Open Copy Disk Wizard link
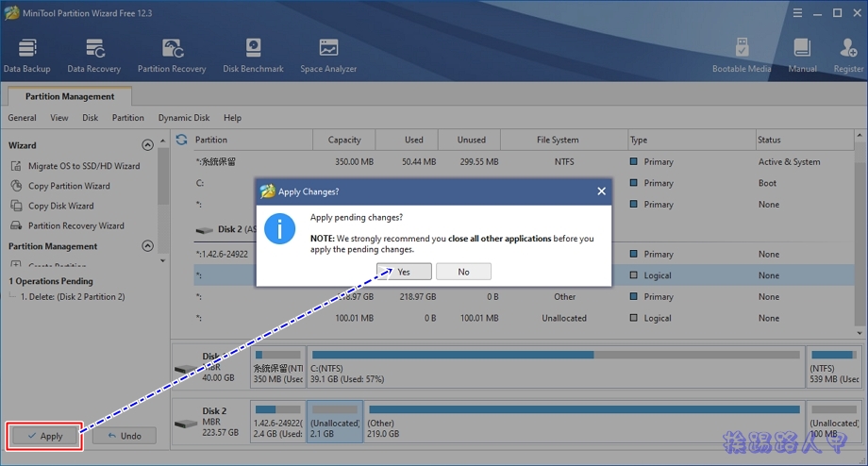868x466 pixels. click(x=61, y=206)
